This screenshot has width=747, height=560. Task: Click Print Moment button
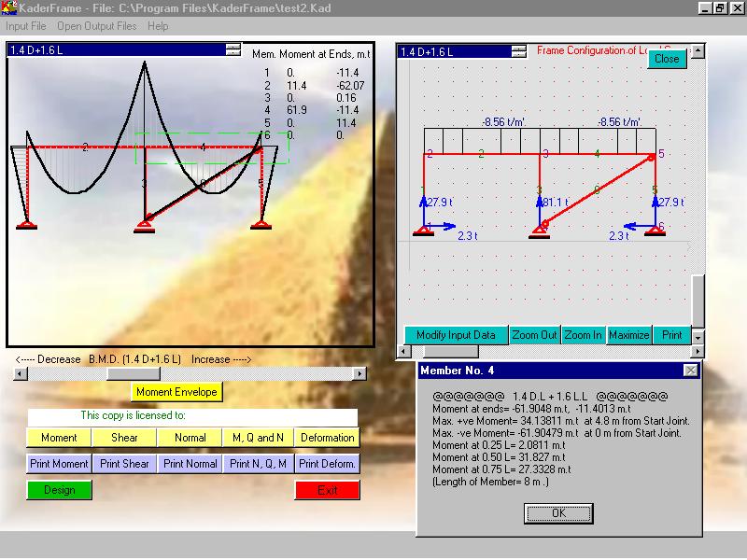point(59,463)
